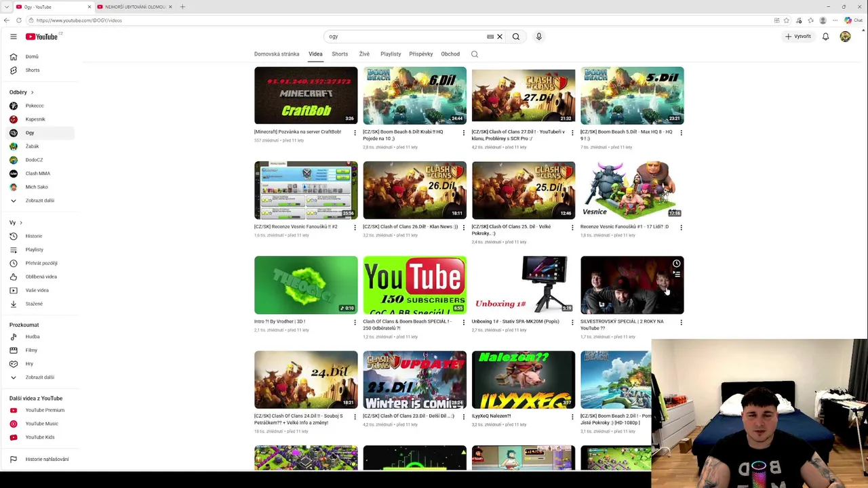The height and width of the screenshot is (488, 868).
Task: Click the Vytvořit create button
Action: 798,37
